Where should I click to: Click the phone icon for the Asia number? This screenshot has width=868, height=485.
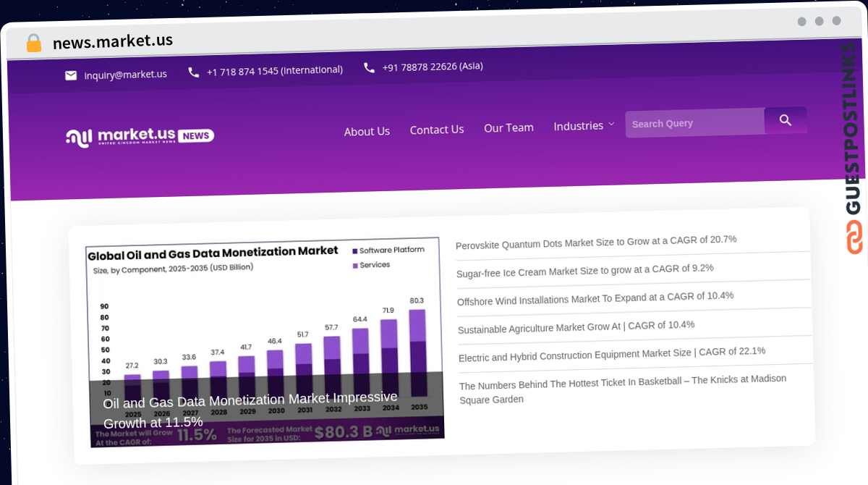369,67
